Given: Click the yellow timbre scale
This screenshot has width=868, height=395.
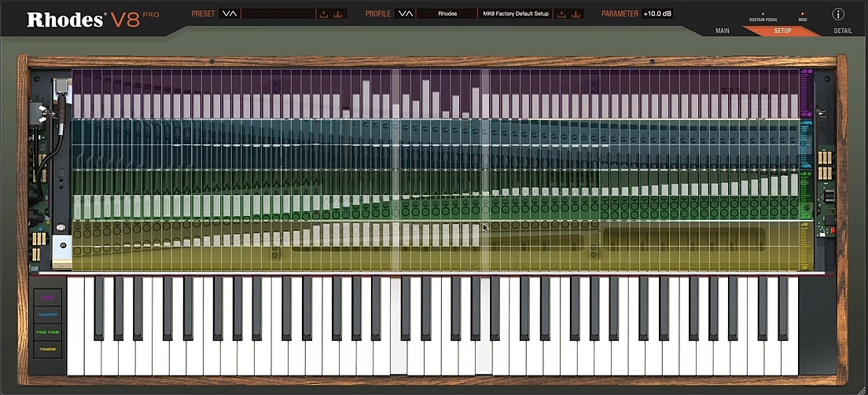Looking at the screenshot, I should pyautogui.click(x=807, y=246).
